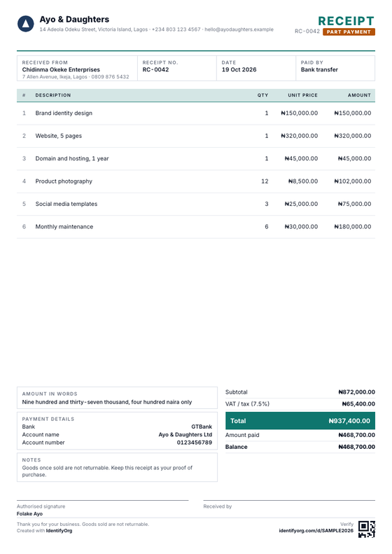Click the VAT / tax (7.5%) label

click(x=247, y=404)
